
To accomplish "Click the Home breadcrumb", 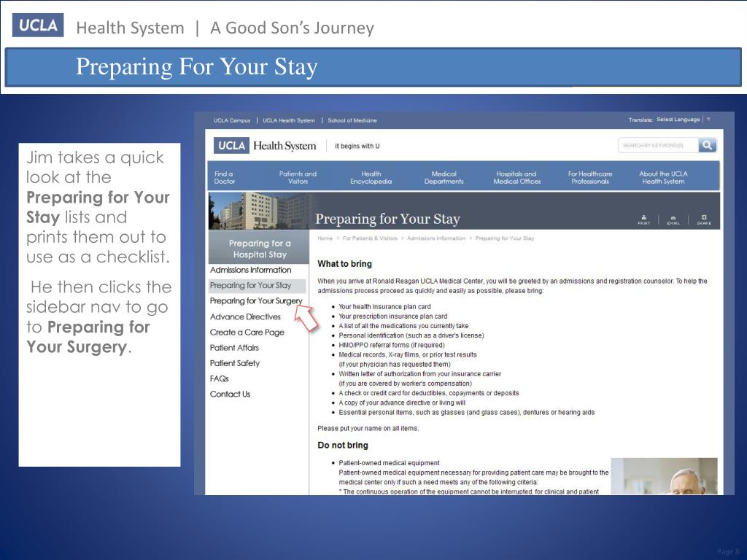I will pos(325,238).
